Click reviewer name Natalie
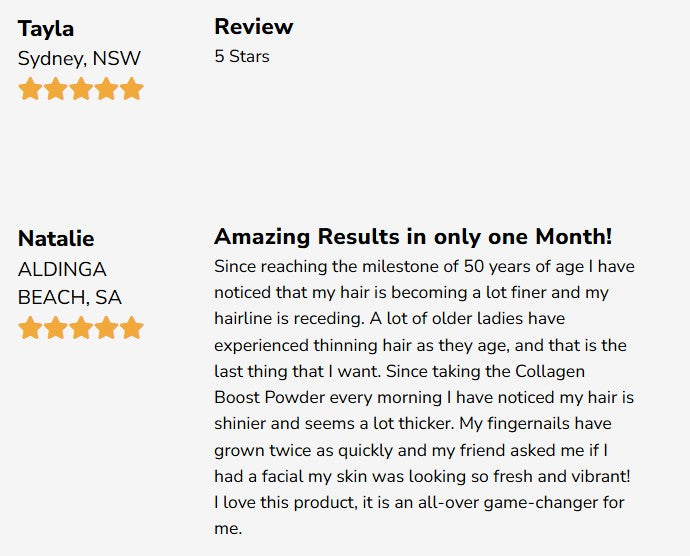Image resolution: width=690 pixels, height=556 pixels. coord(56,238)
